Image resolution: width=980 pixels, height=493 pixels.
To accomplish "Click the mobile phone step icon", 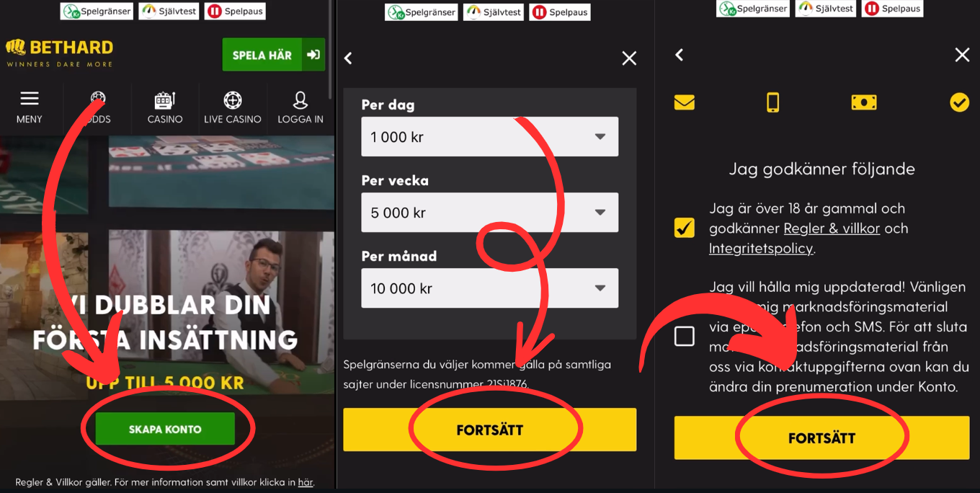I will (772, 102).
